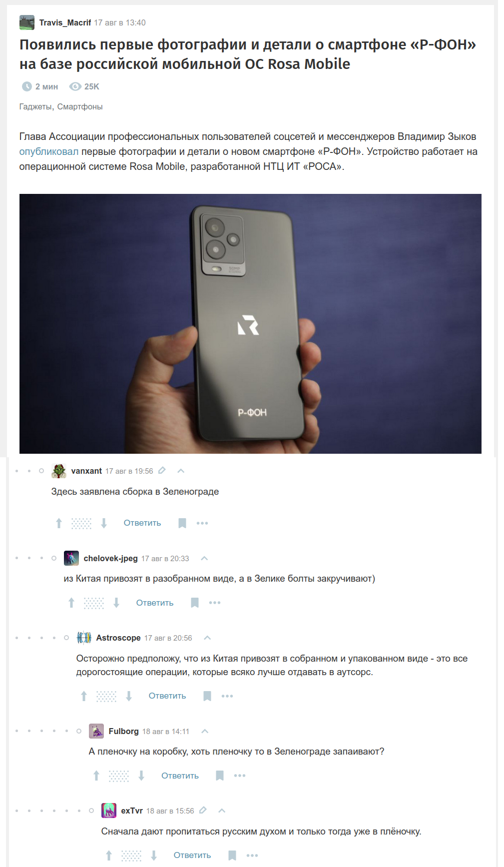Click Fulborg's avatar image
The image size is (504, 867).
[x=96, y=731]
